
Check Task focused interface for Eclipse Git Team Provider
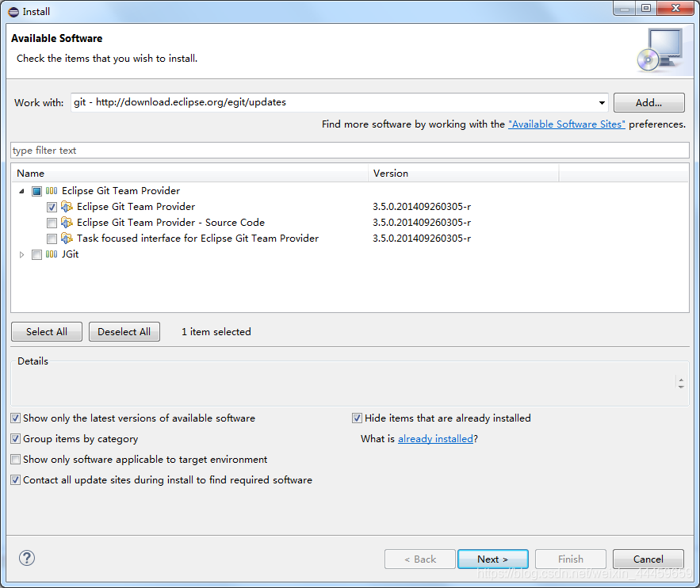pos(52,239)
